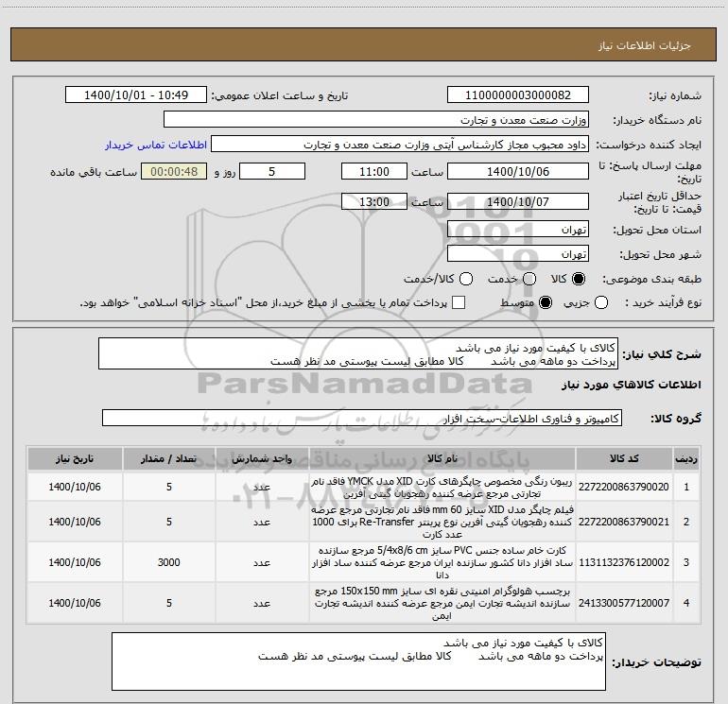Click the deadline time field 11:00
The image size is (728, 704).
tap(374, 171)
